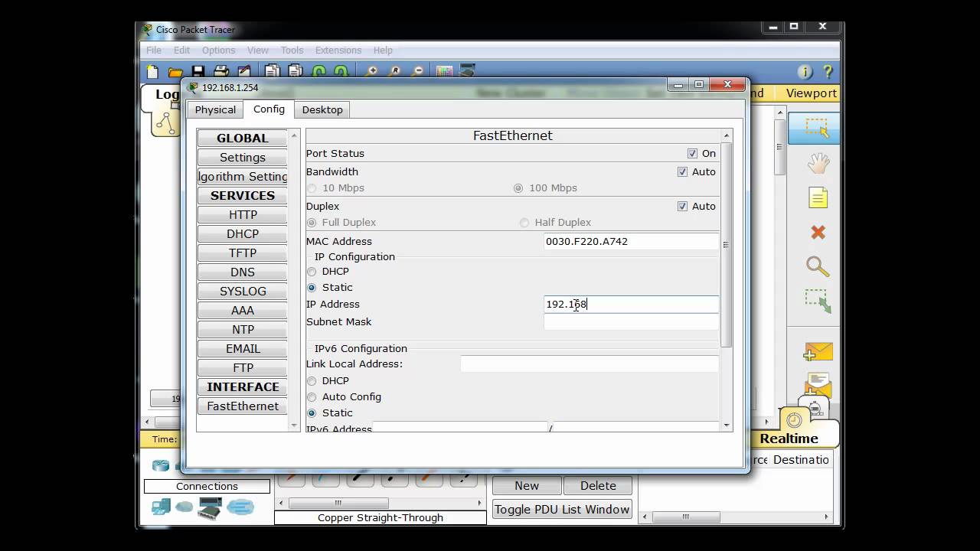Screen dimensions: 980x551
Task: Open the Options menu
Action: 219,51
